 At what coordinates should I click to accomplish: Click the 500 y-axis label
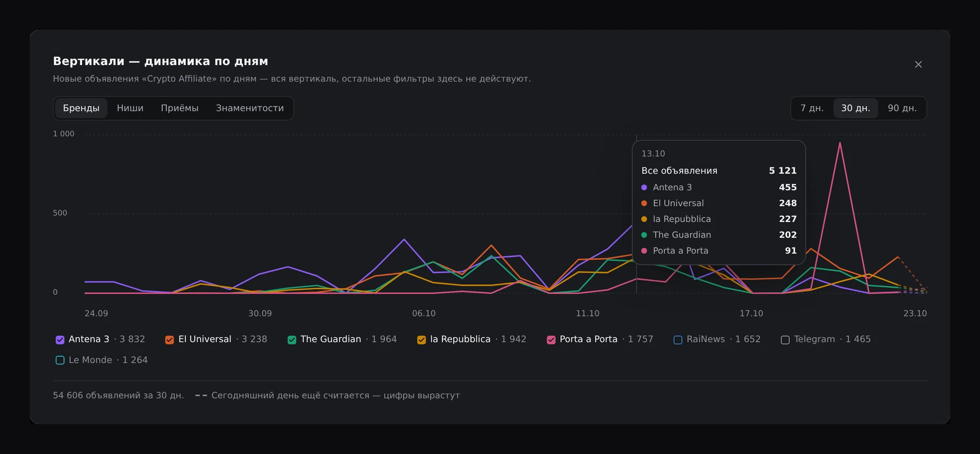[60, 213]
